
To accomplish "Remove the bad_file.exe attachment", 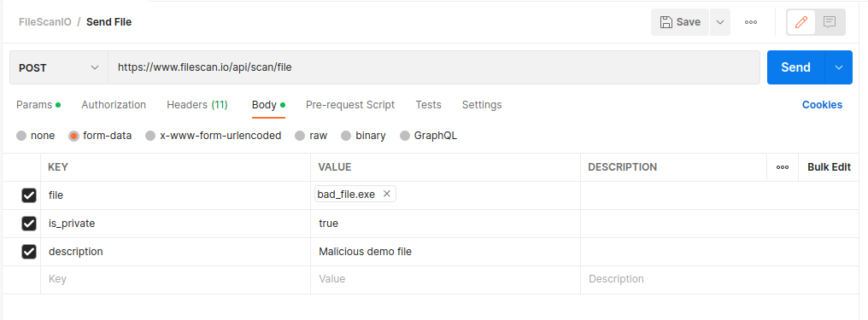I will pyautogui.click(x=387, y=194).
